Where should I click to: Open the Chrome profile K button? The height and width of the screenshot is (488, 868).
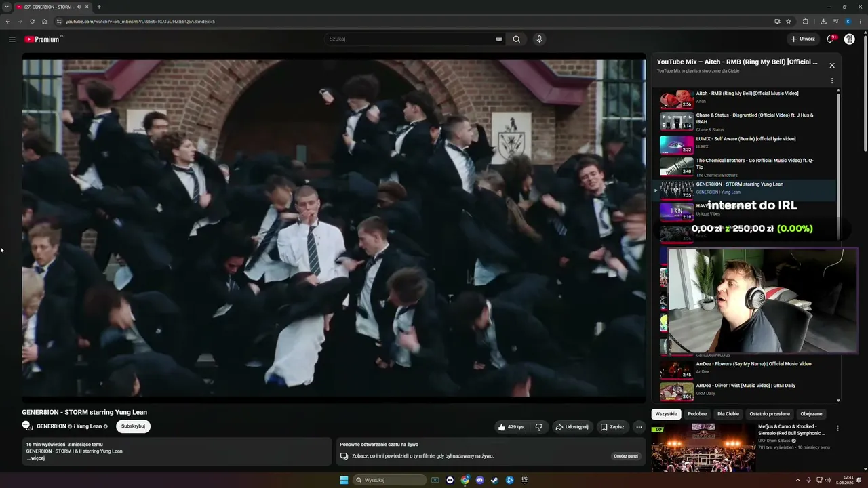coord(848,21)
